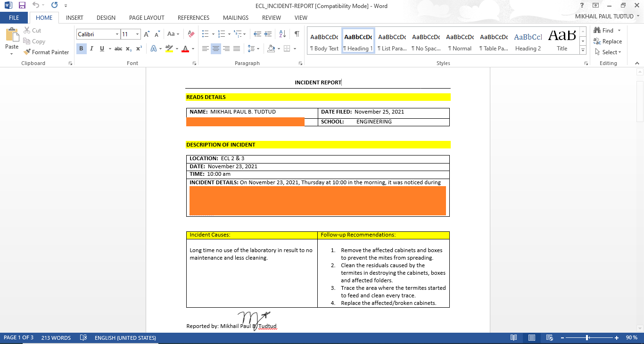Click the 213 WORDS word count
The height and width of the screenshot is (344, 644).
point(56,338)
